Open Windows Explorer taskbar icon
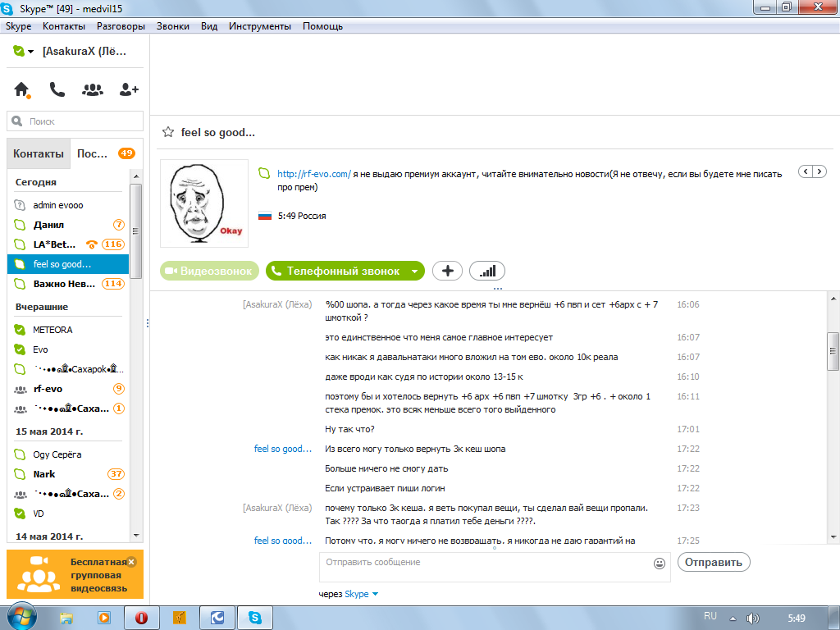840x630 pixels. pos(66,619)
